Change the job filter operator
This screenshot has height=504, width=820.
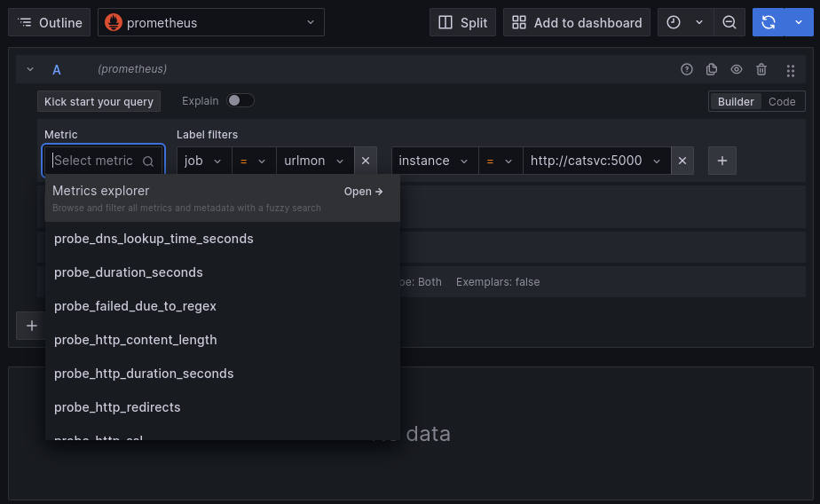254,161
